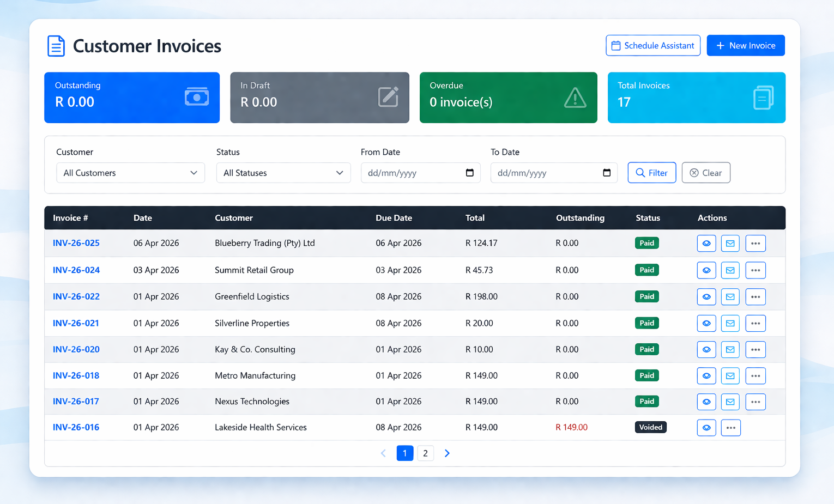
Task: Open the All Customers dropdown
Action: point(130,173)
